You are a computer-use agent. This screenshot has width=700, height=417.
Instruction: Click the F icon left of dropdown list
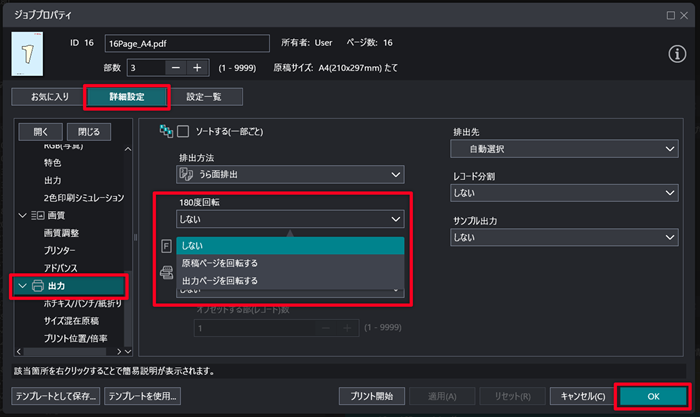pyautogui.click(x=166, y=244)
